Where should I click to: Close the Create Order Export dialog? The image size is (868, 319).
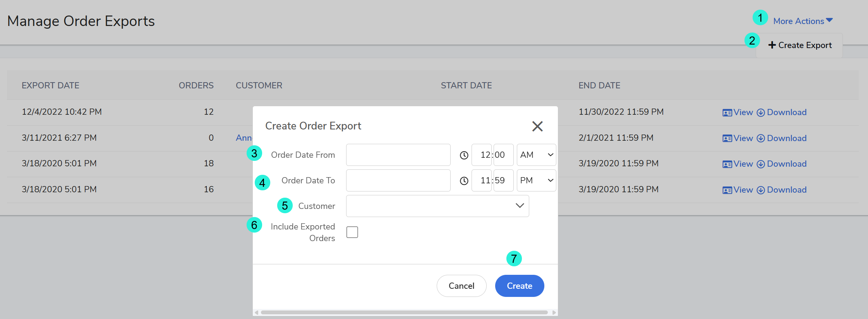point(537,126)
